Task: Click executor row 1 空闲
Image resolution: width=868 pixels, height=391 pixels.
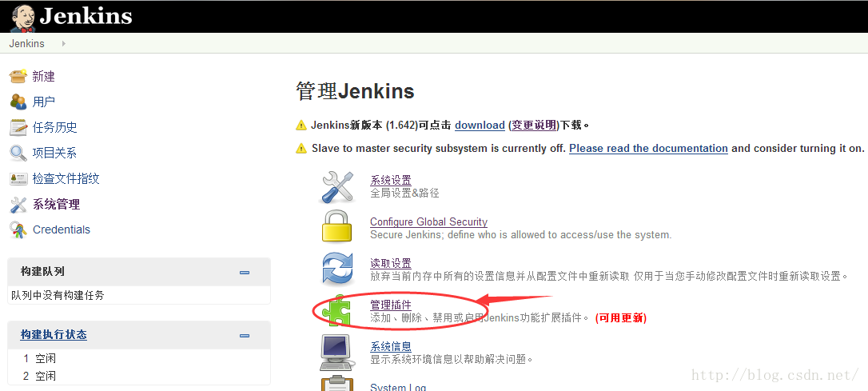Action: click(x=38, y=359)
